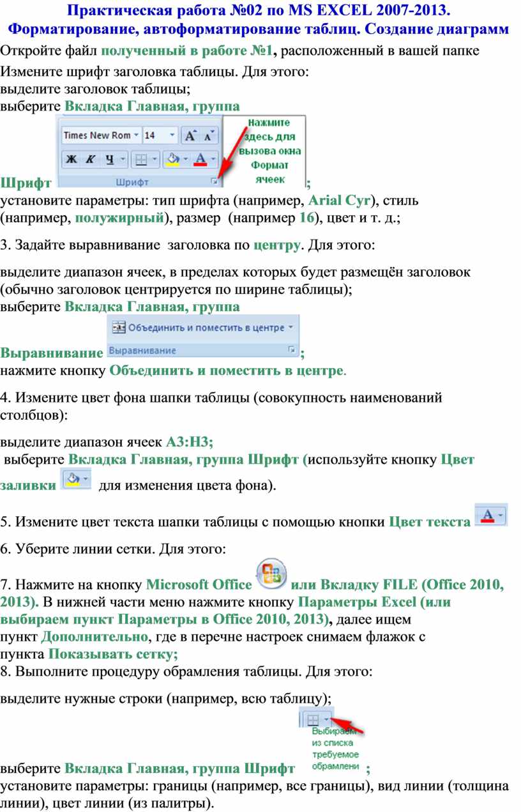Open fill color arrow beside 'для изменения цвета фона'

[x=87, y=479]
